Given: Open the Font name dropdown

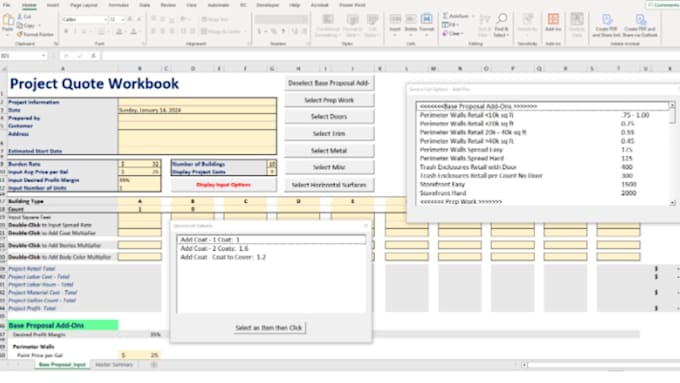Looking at the screenshot, I should pyautogui.click(x=105, y=20).
